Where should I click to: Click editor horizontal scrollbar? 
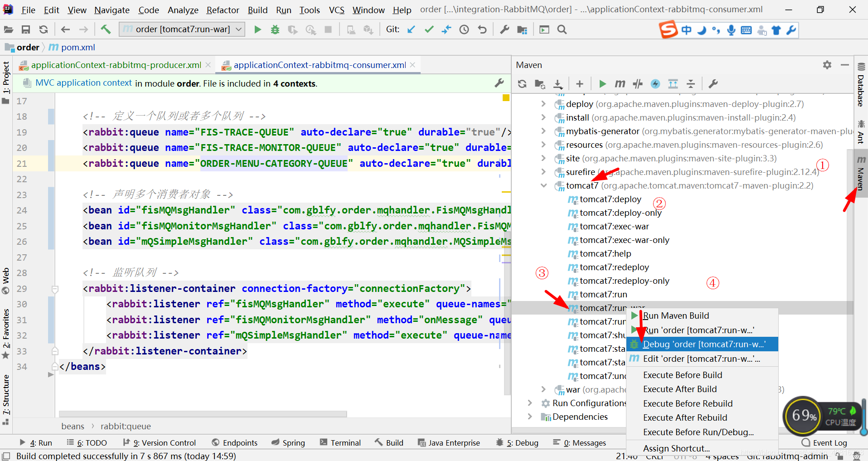[203, 414]
